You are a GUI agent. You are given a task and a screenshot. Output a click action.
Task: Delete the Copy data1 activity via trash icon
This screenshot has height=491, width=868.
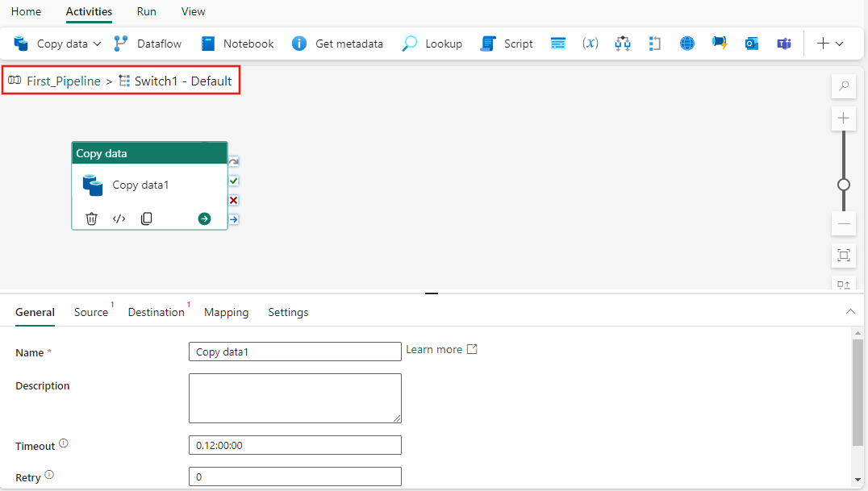(91, 218)
